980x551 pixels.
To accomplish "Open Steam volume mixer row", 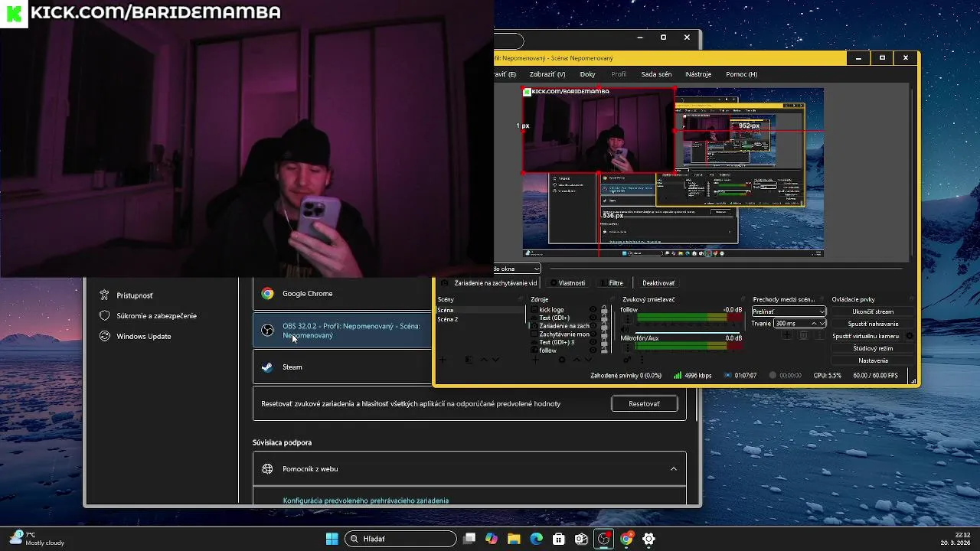I will [342, 367].
